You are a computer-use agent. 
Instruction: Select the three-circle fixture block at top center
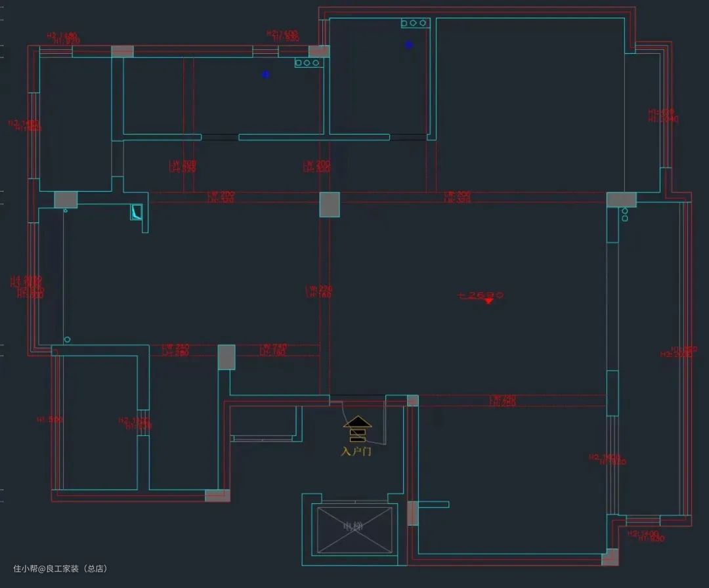(x=416, y=24)
